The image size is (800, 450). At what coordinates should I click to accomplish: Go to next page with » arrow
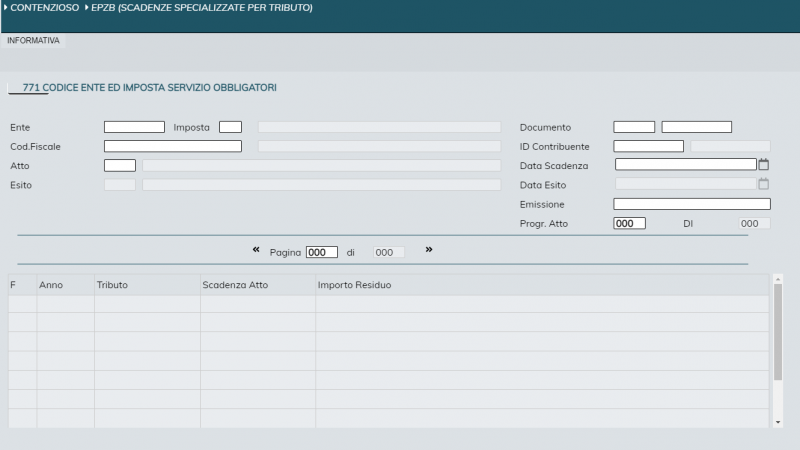[429, 250]
